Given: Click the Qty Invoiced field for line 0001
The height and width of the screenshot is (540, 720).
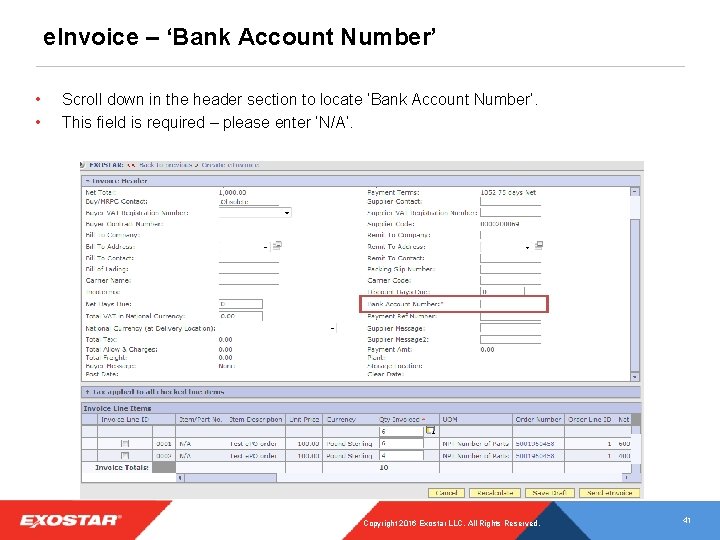Looking at the screenshot, I should (x=401, y=444).
